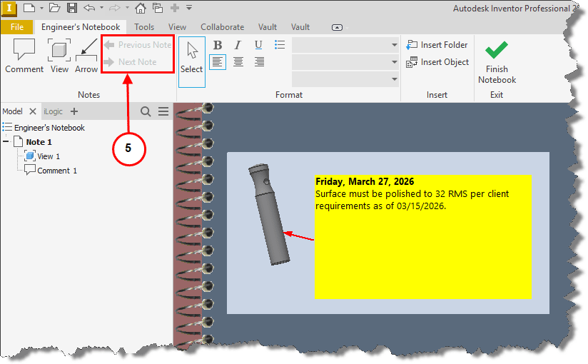
Task: Click the text 'Friday, March 27, 2026'
Action: pyautogui.click(x=365, y=181)
